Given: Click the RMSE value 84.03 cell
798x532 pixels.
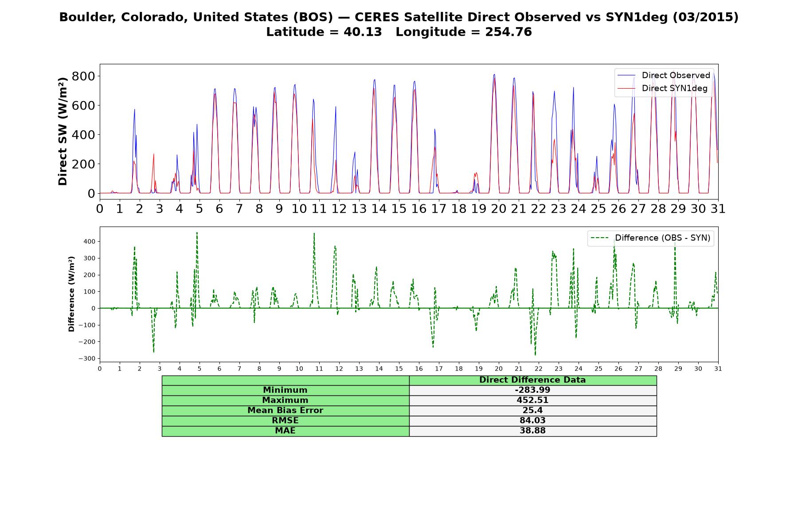Looking at the screenshot, I should 532,421.
